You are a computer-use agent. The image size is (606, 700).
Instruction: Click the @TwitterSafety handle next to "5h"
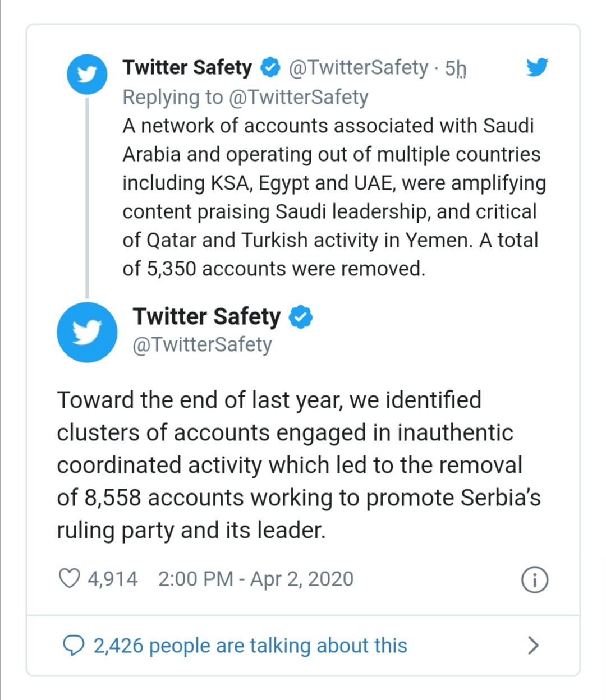358,67
